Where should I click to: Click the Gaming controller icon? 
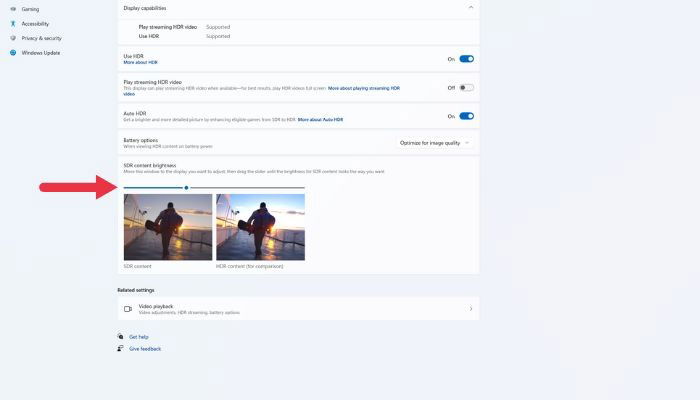coord(13,9)
